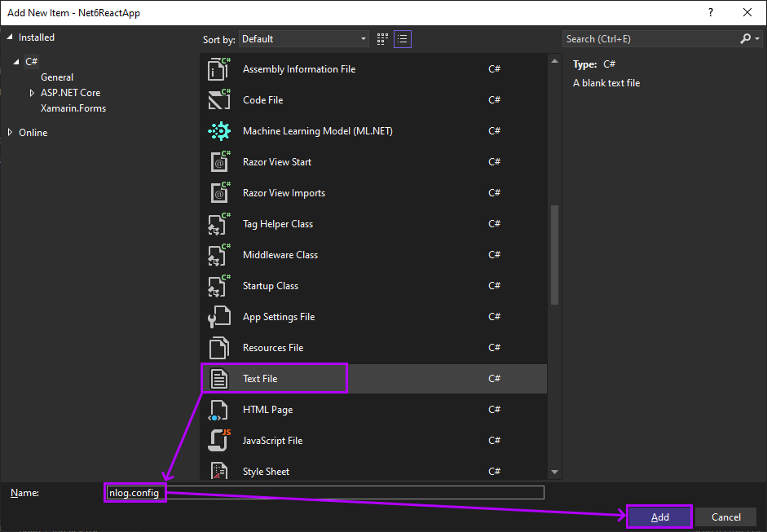Viewport: 767px width, 532px height.
Task: Click the template list scrollbar thumb
Action: coord(554,255)
